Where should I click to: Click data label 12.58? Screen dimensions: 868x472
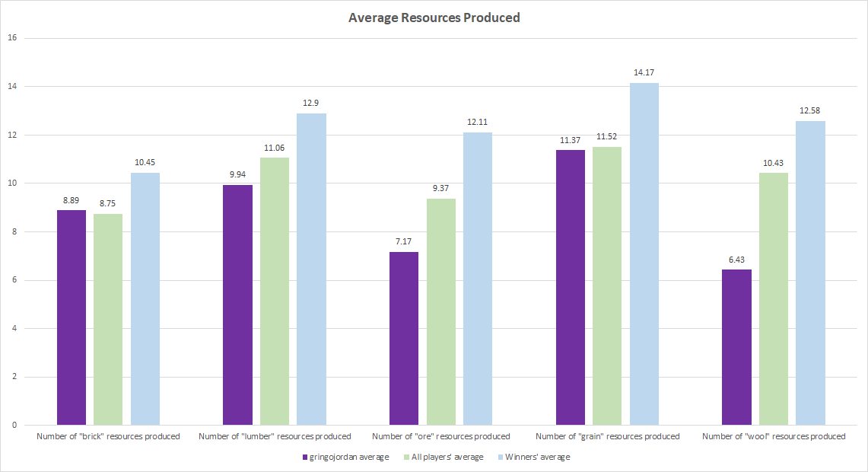click(x=810, y=111)
